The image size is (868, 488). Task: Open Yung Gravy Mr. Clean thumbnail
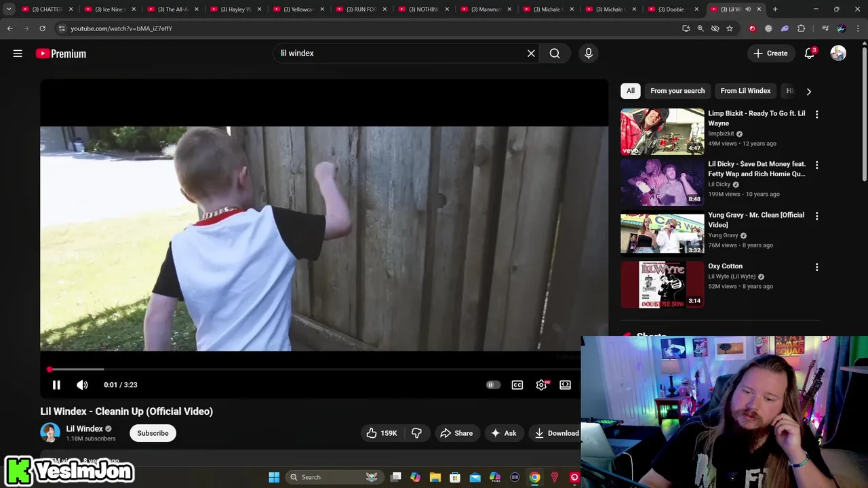point(663,234)
